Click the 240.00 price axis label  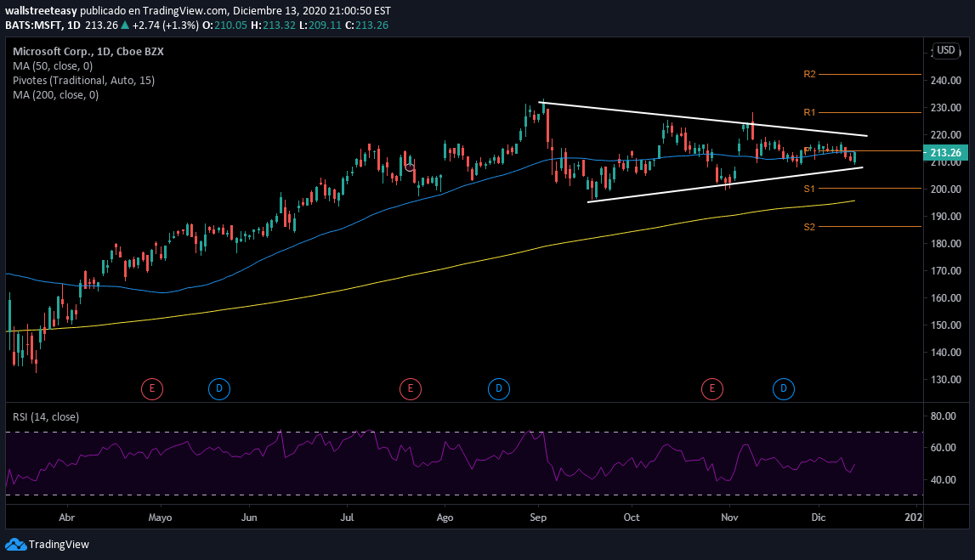[946, 81]
